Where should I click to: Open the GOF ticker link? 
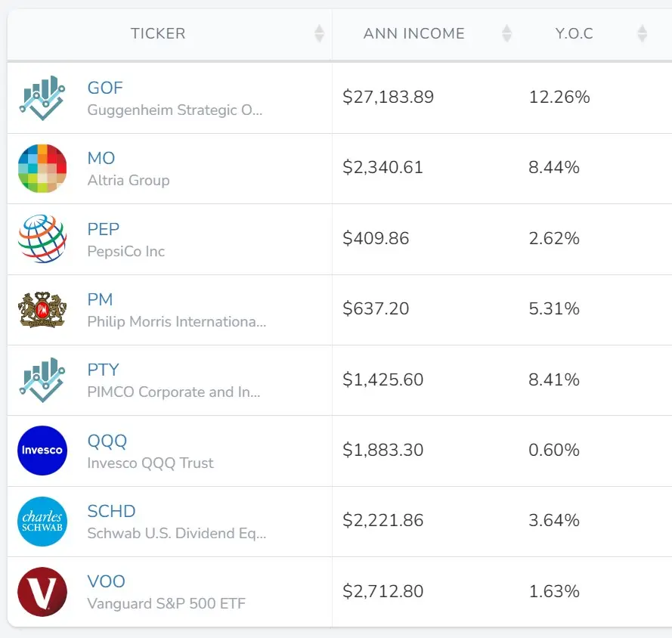click(105, 88)
